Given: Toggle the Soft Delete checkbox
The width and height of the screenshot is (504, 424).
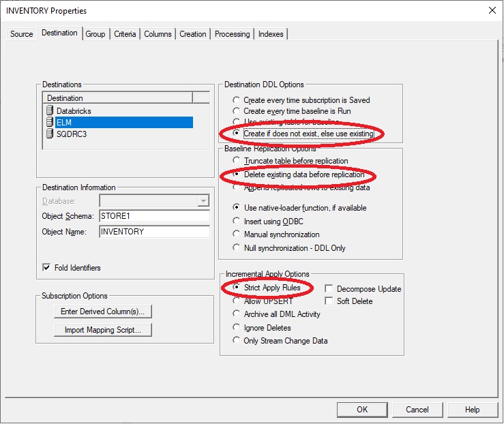Looking at the screenshot, I should [x=329, y=301].
